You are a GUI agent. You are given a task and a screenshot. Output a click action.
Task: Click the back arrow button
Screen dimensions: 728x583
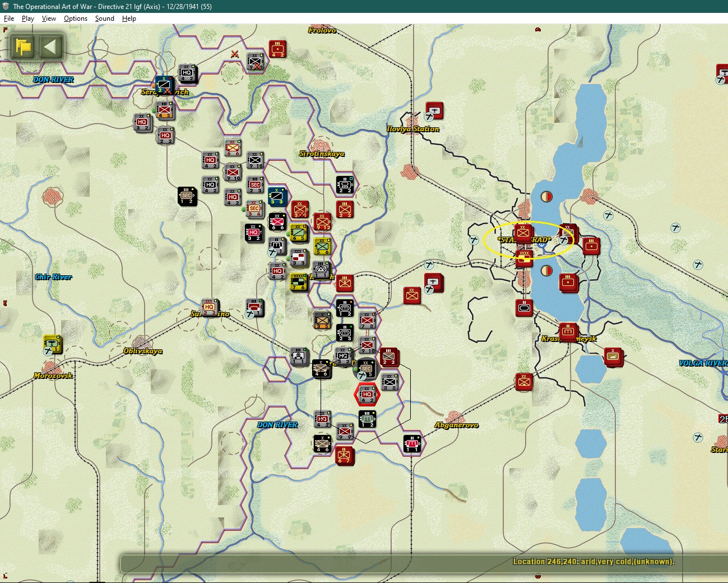pos(51,47)
